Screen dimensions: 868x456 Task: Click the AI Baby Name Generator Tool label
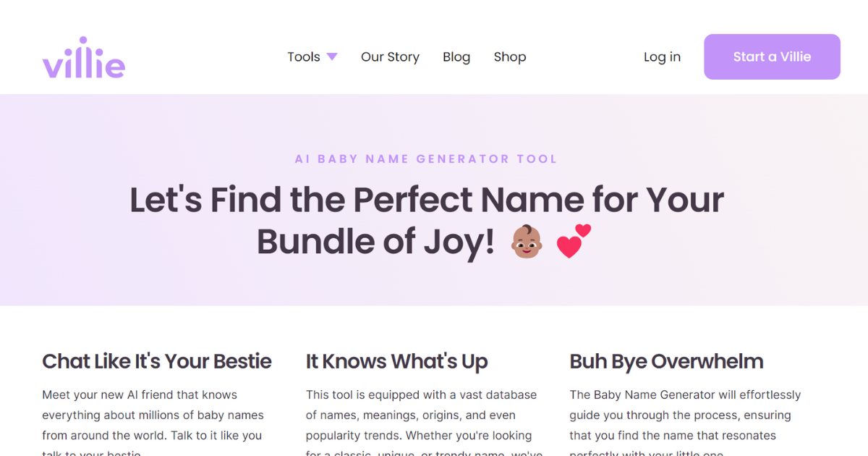click(426, 159)
